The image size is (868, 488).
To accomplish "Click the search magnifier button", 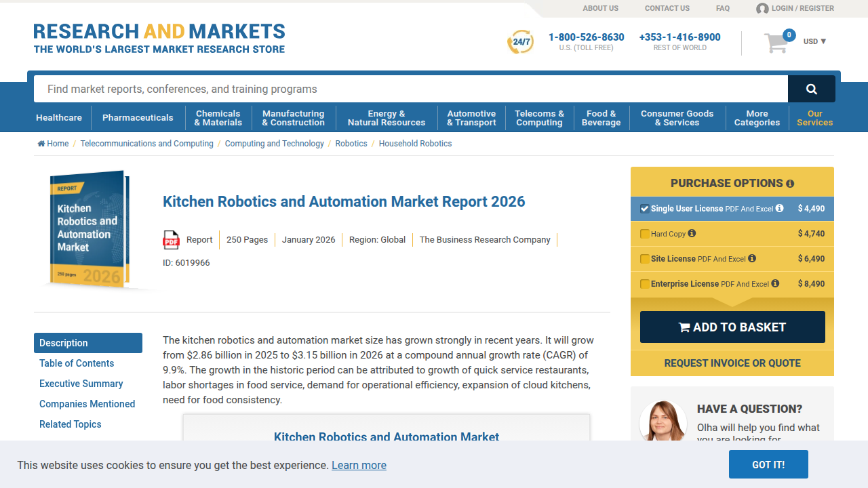I will pyautogui.click(x=812, y=89).
